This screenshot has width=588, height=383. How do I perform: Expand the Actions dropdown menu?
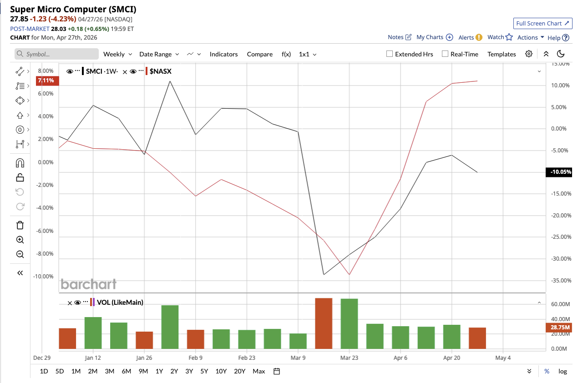tap(531, 37)
